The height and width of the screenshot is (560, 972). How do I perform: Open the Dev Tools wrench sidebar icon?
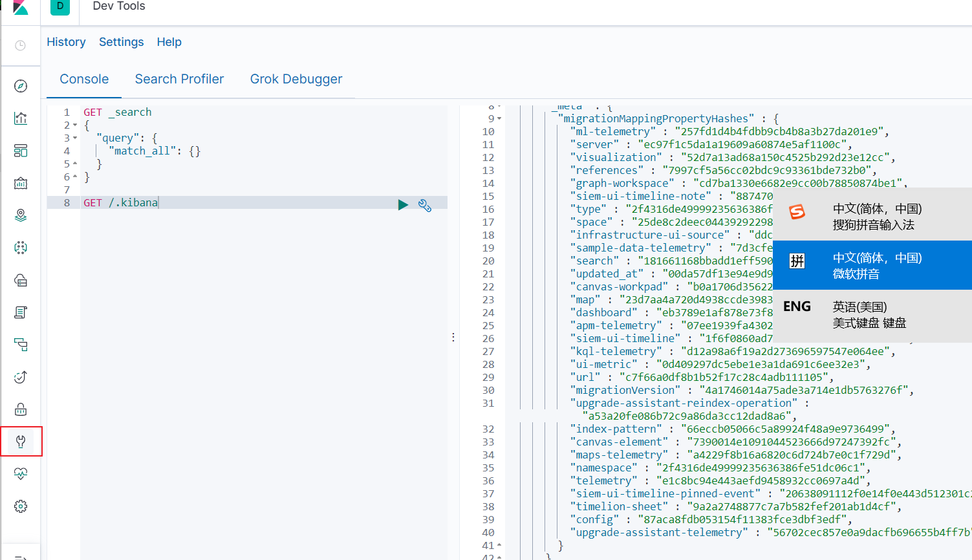coord(21,442)
